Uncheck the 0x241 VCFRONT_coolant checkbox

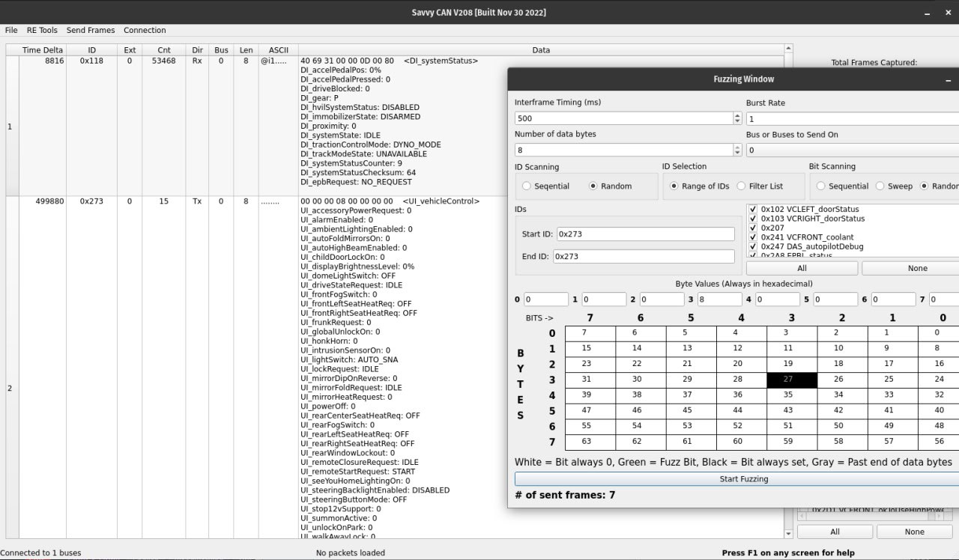coord(753,237)
